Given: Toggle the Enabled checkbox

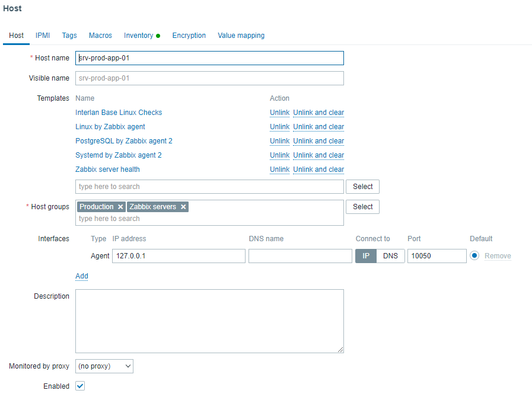Looking at the screenshot, I should [x=80, y=386].
